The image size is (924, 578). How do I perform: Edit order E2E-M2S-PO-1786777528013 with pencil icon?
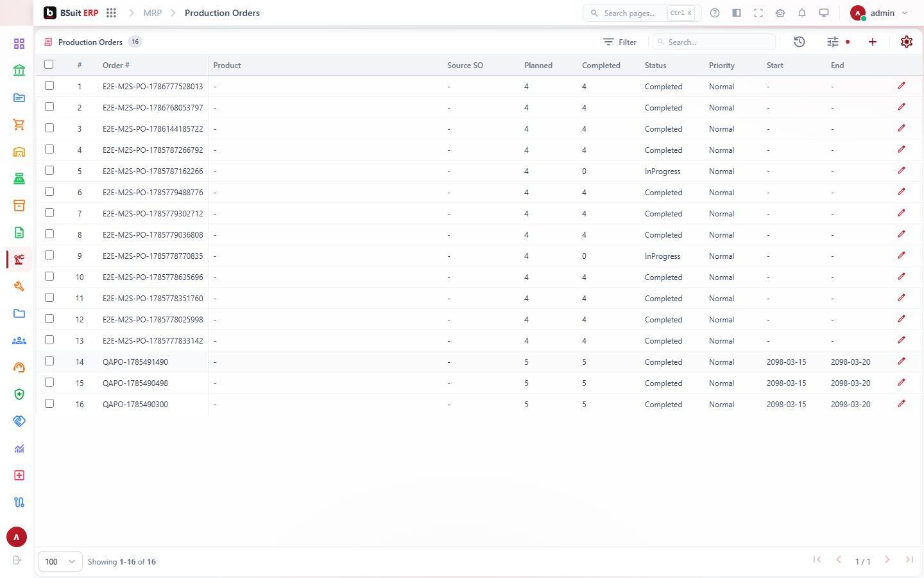click(902, 86)
